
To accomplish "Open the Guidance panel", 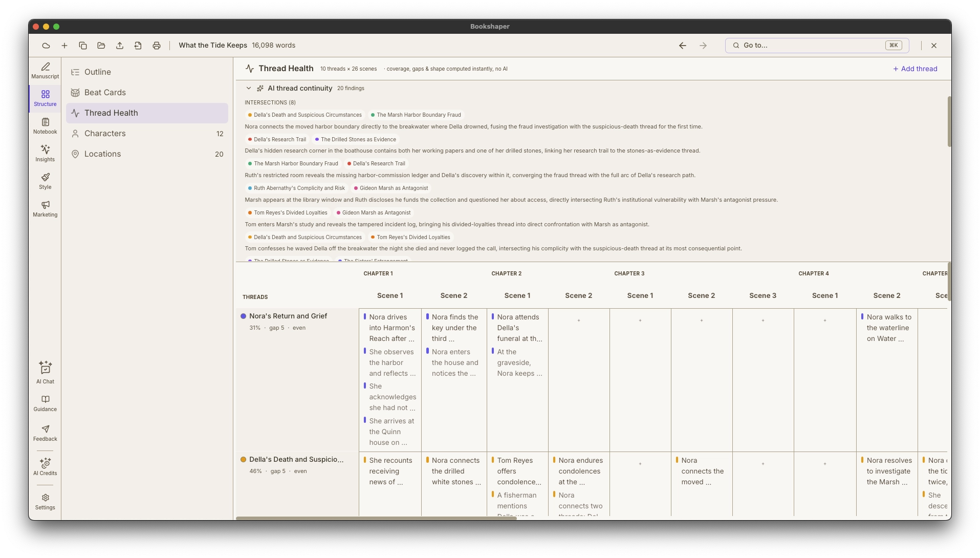I will tap(45, 403).
